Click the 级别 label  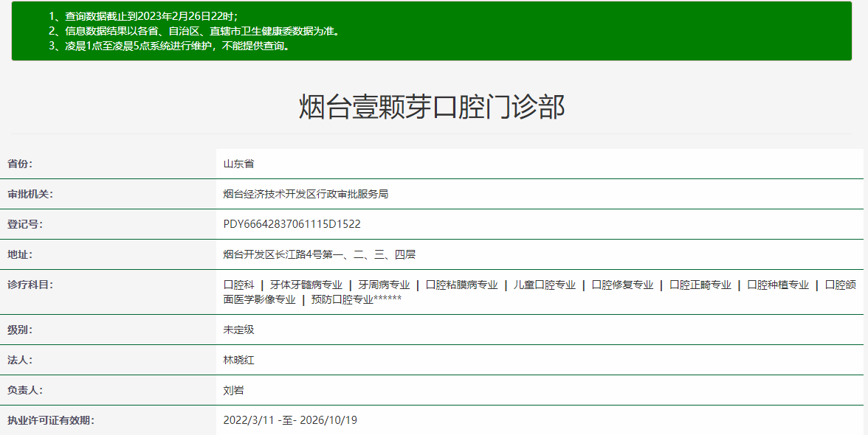[x=20, y=330]
